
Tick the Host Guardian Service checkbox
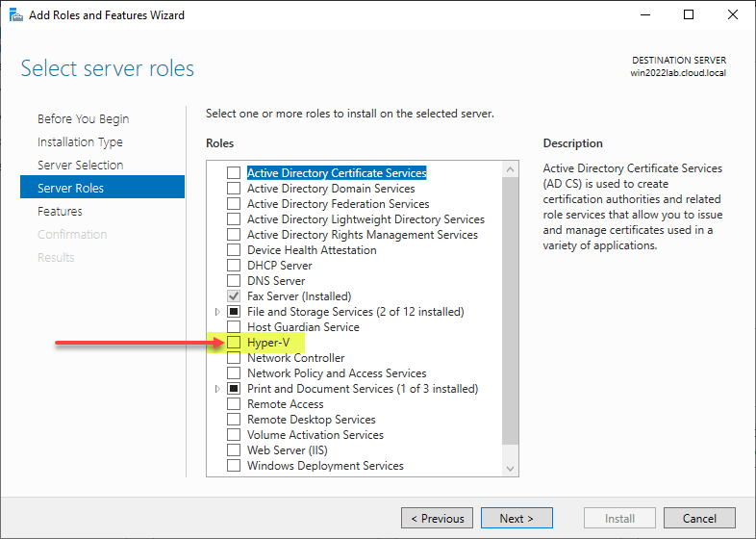coord(234,327)
